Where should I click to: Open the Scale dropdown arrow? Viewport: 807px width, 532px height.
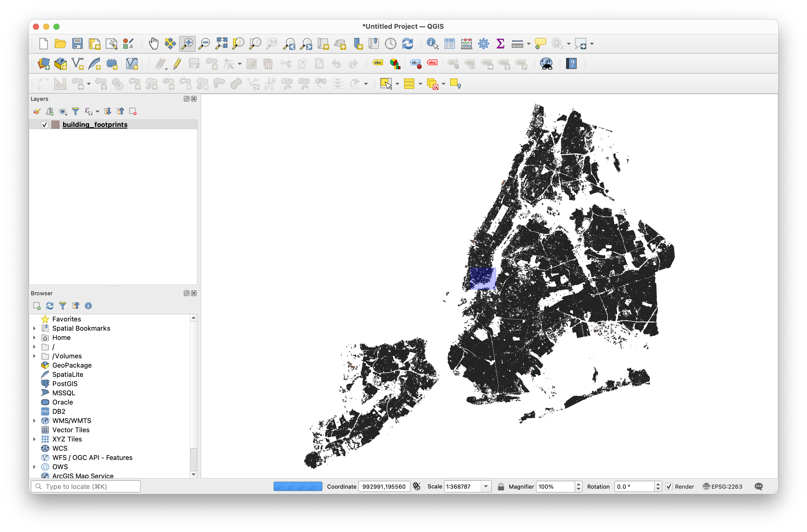pos(486,487)
